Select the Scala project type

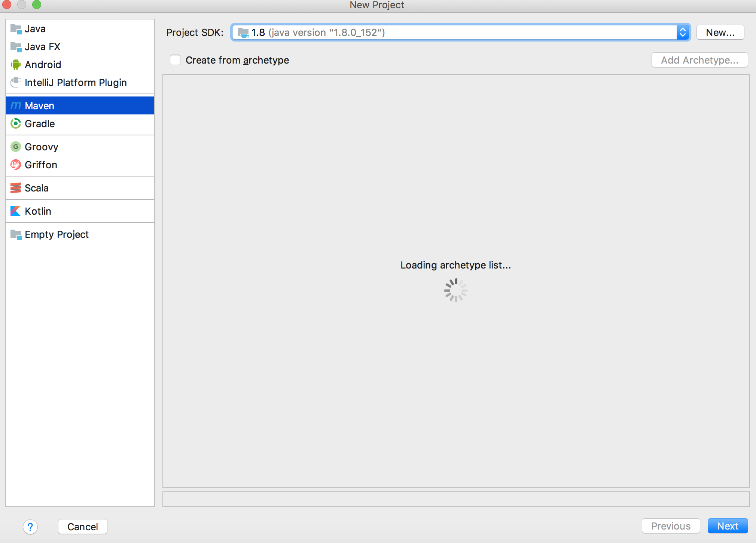(80, 188)
